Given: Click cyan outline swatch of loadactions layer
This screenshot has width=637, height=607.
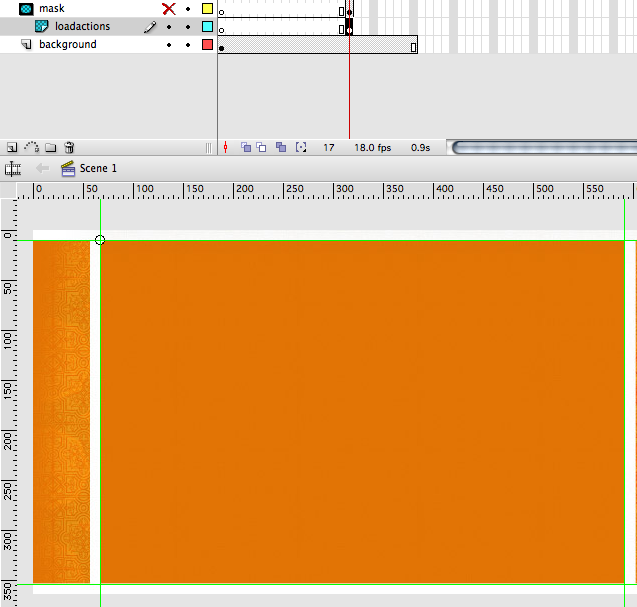Looking at the screenshot, I should point(208,26).
